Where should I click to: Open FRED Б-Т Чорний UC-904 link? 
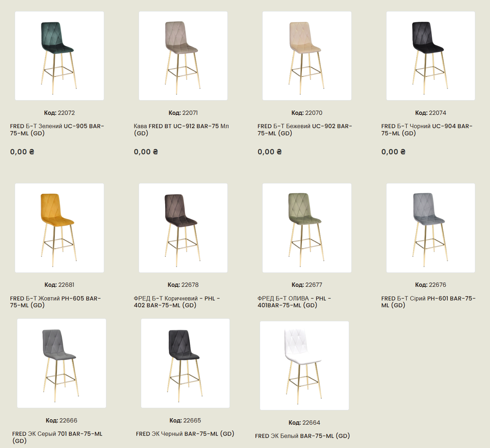click(x=427, y=130)
